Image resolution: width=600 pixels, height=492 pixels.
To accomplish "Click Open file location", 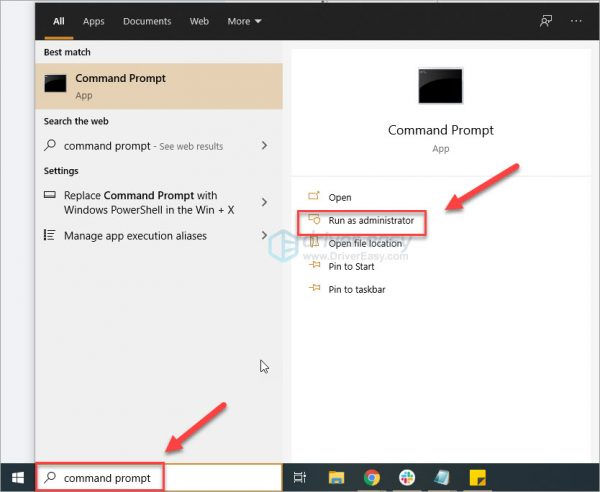I will tap(366, 243).
